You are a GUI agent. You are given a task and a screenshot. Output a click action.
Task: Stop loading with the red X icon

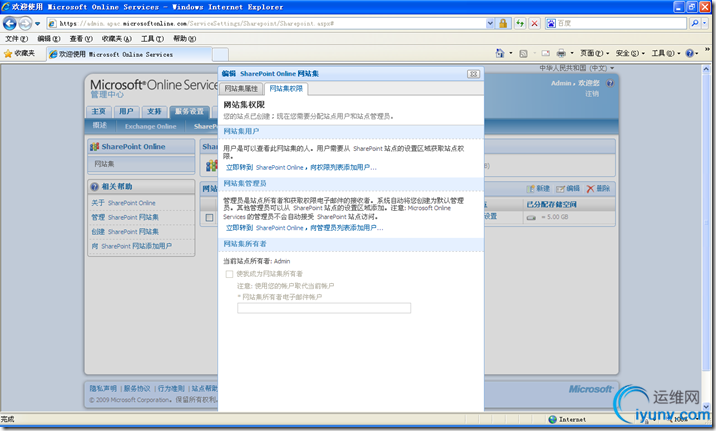[x=534, y=23]
